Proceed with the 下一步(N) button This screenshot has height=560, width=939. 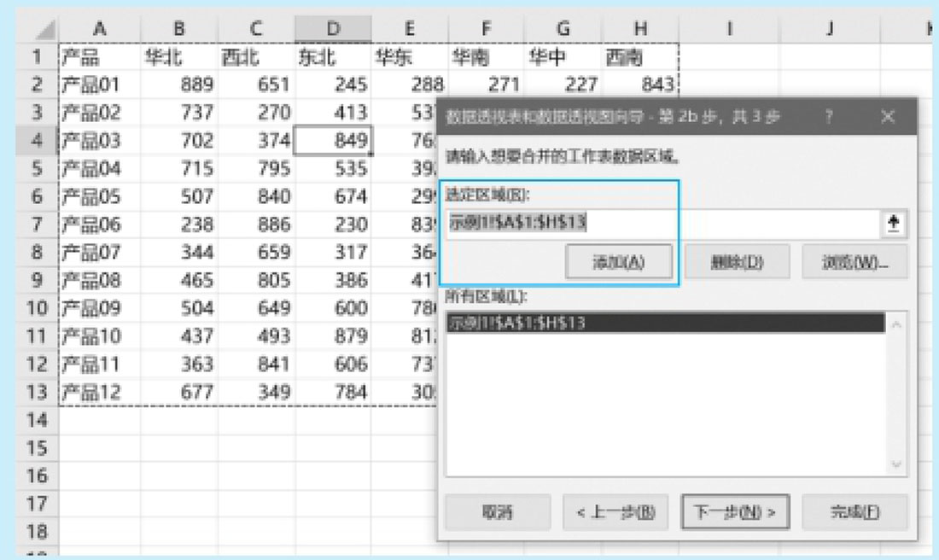[735, 512]
